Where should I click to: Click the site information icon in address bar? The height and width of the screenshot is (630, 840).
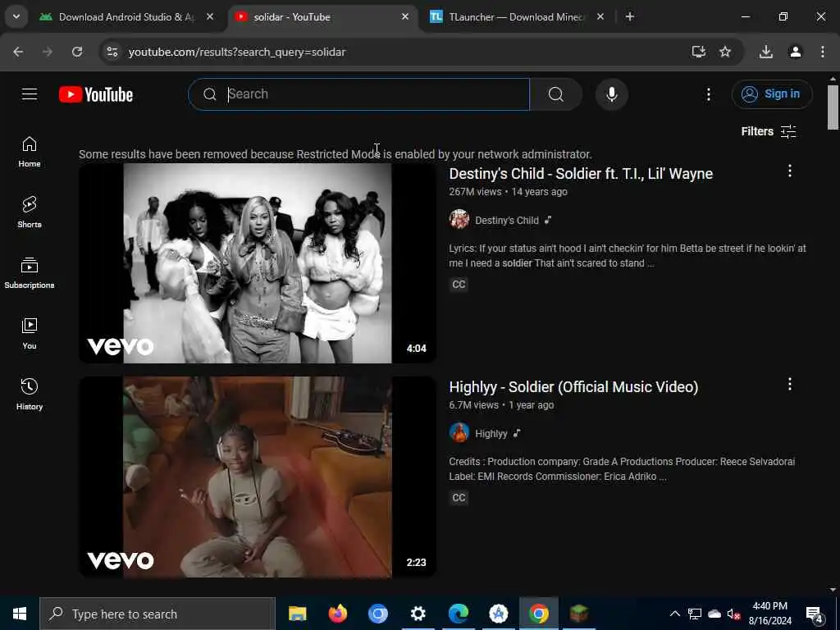tap(112, 52)
